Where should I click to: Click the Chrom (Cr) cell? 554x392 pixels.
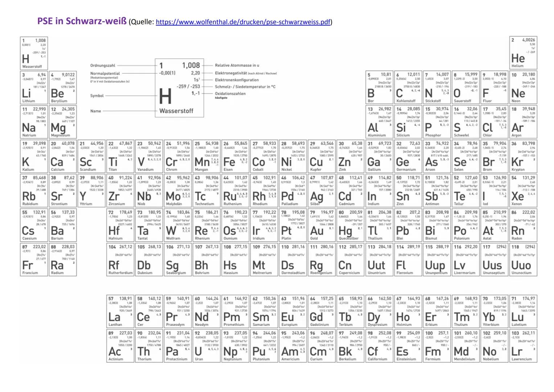point(178,156)
